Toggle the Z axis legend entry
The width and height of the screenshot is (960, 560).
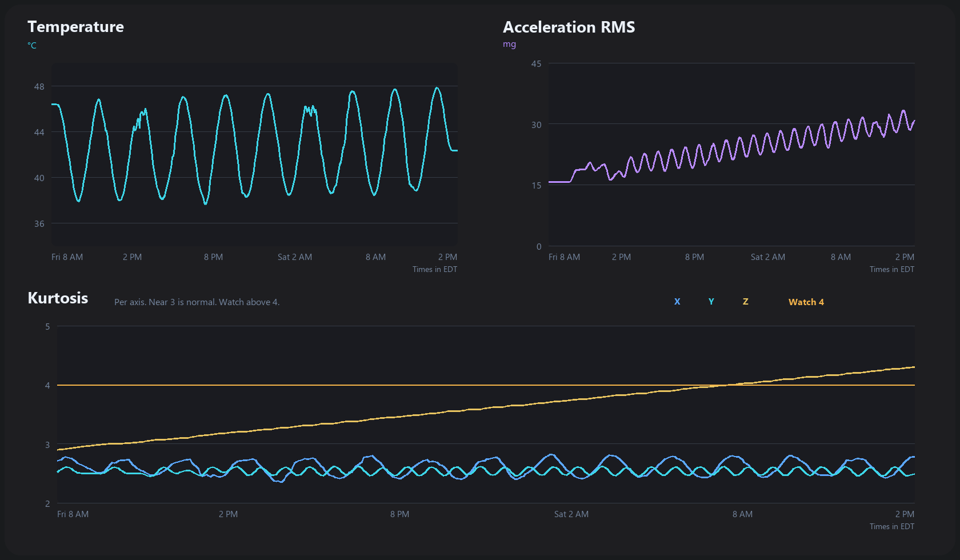click(745, 302)
